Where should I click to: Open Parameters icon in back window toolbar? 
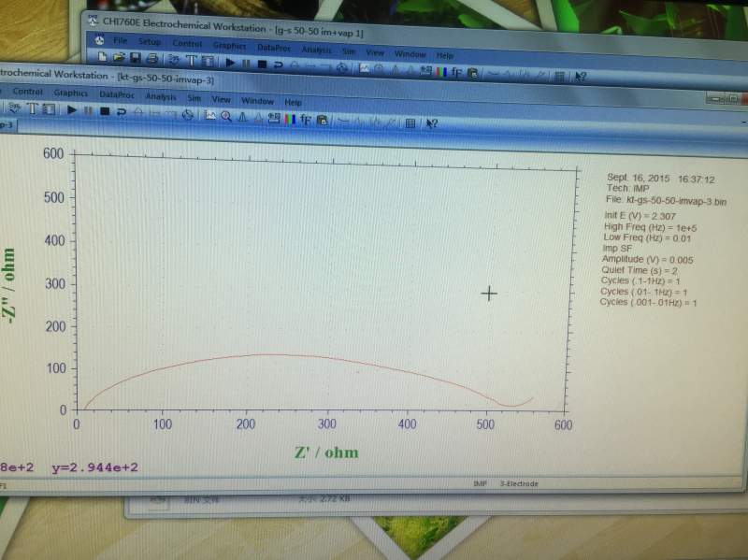tap(208, 61)
